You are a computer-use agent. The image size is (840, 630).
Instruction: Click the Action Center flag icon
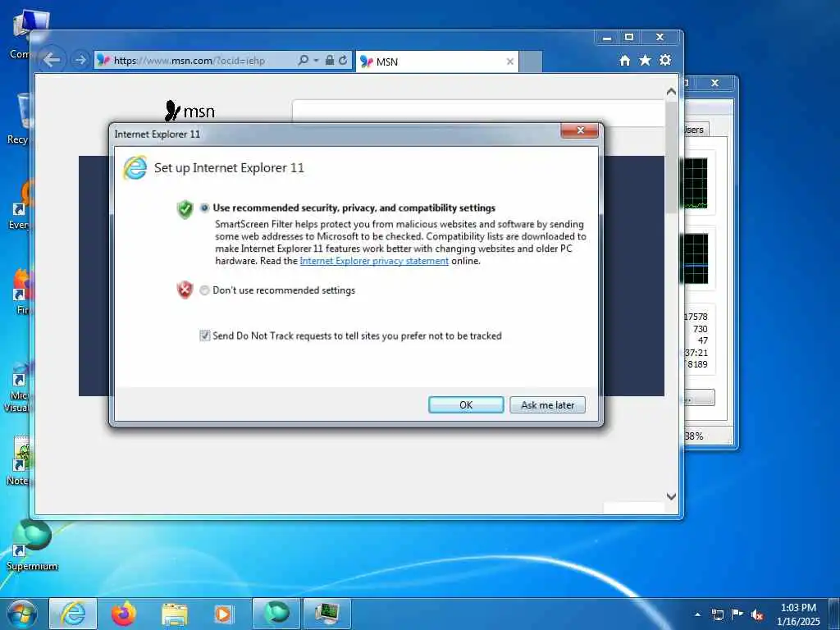(x=737, y=614)
